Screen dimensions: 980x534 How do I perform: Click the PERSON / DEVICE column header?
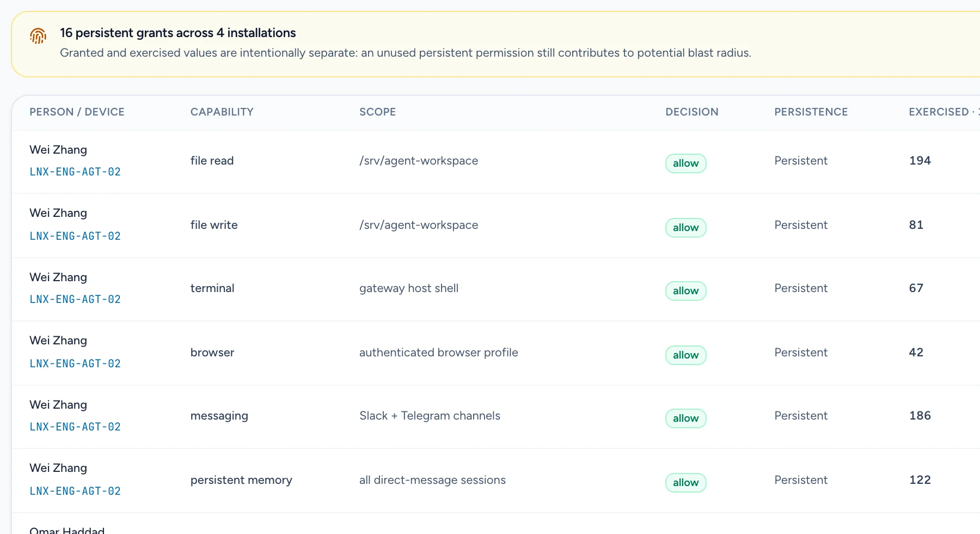point(77,112)
